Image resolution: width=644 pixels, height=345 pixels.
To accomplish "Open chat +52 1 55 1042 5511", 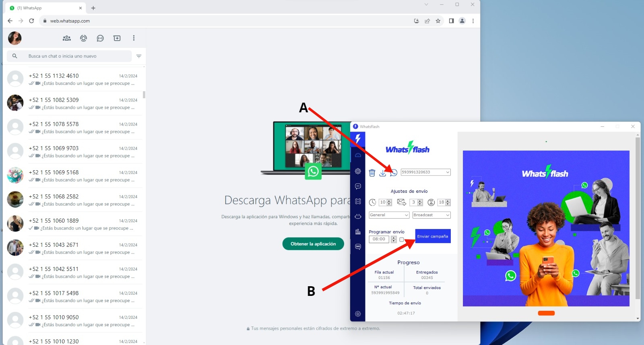I will [74, 273].
